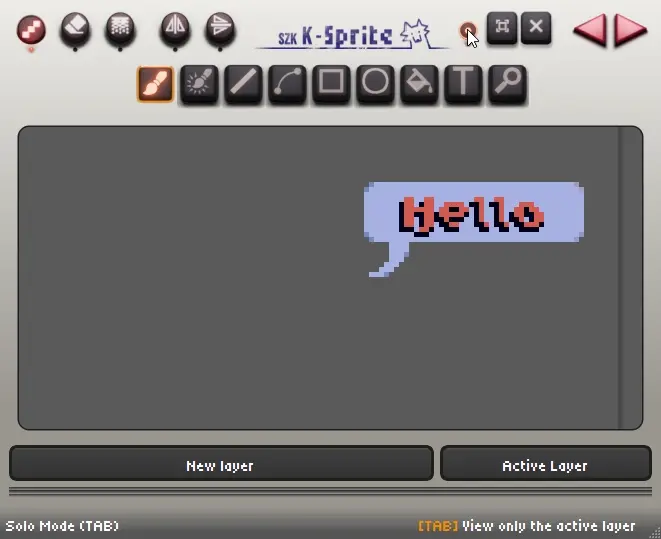Select the Line tool
Screen dimensions: 661x539
click(243, 84)
